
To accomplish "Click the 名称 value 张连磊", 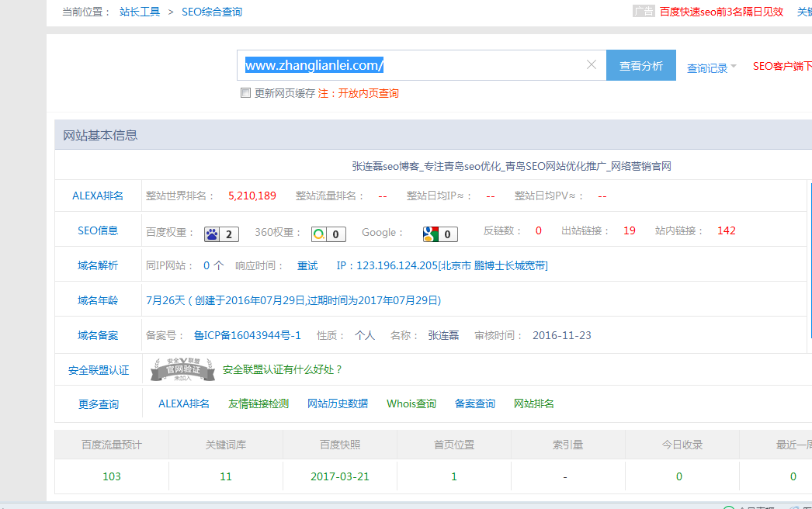I will 443,335.
